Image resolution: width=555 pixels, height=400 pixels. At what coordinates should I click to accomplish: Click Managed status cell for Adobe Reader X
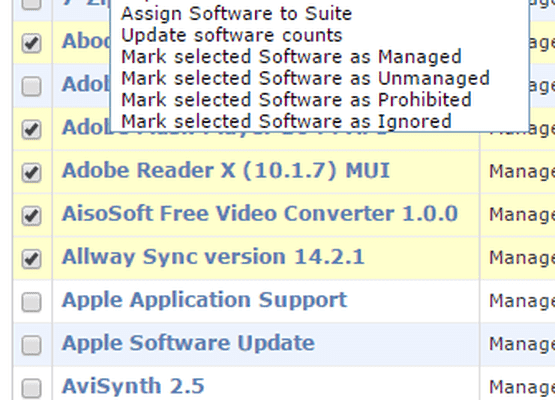517,172
